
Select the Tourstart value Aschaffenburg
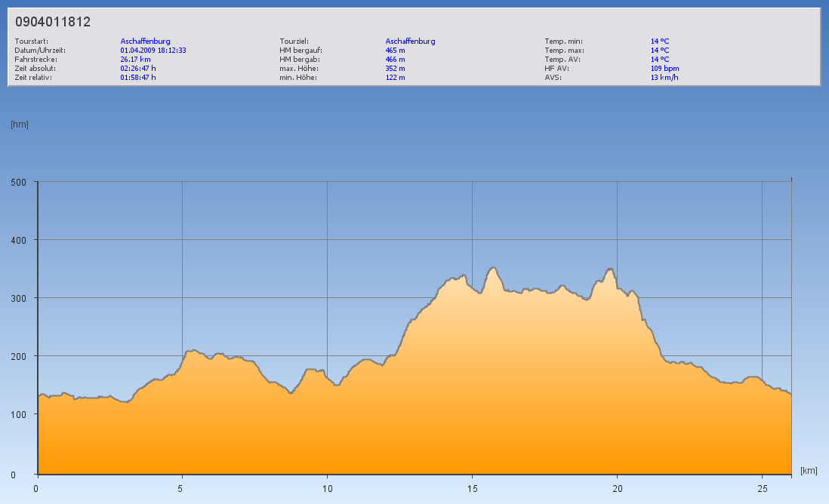[145, 41]
